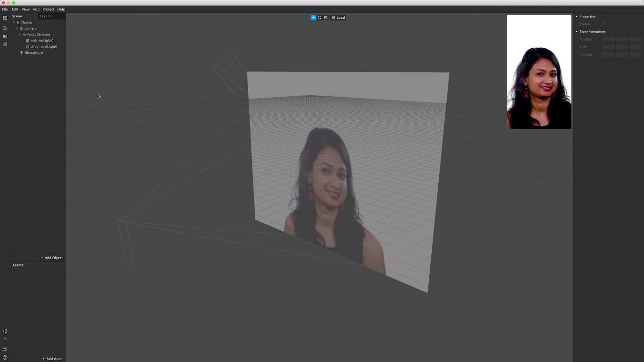The image size is (644, 362).
Task: Click the Add Asset button
Action: pyautogui.click(x=52, y=359)
